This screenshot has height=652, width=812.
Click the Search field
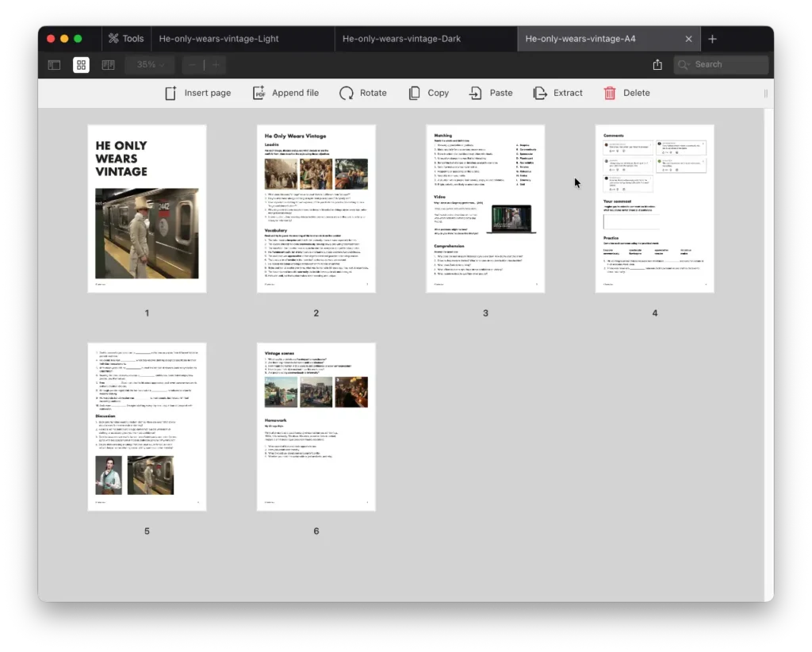[x=722, y=65]
